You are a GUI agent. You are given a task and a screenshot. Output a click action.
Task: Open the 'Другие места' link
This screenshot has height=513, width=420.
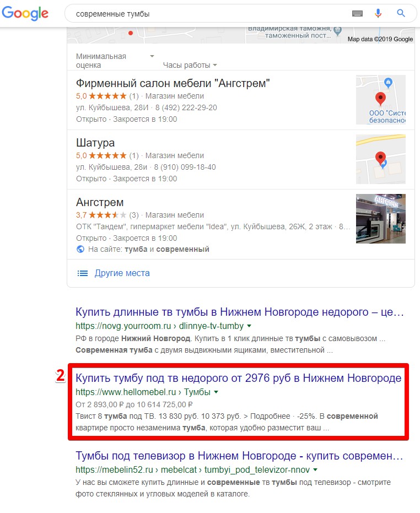[122, 273]
